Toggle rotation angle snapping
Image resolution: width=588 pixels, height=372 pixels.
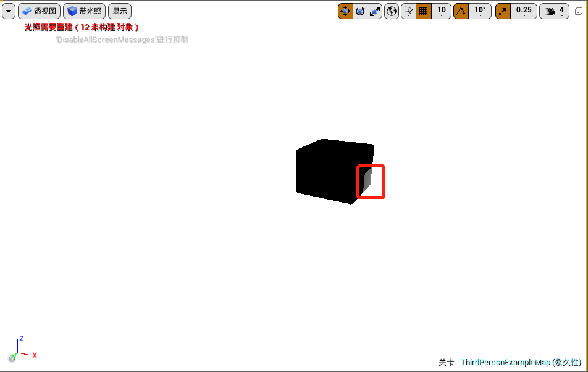pos(461,11)
